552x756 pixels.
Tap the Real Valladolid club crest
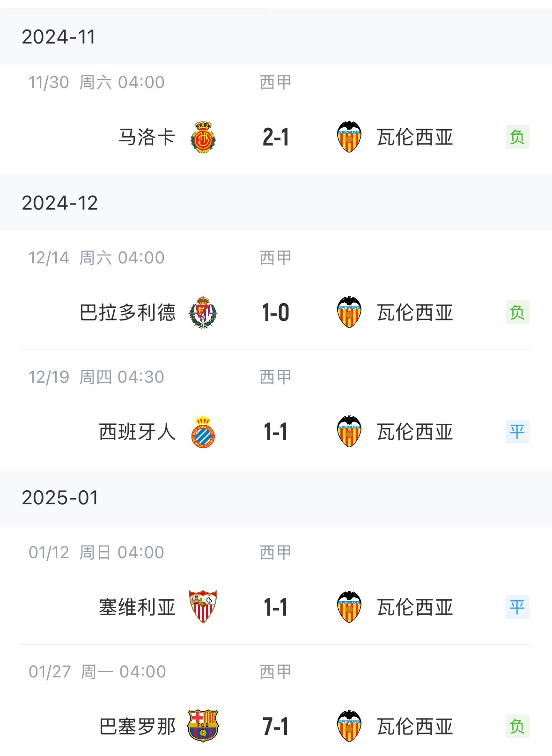pos(203,313)
